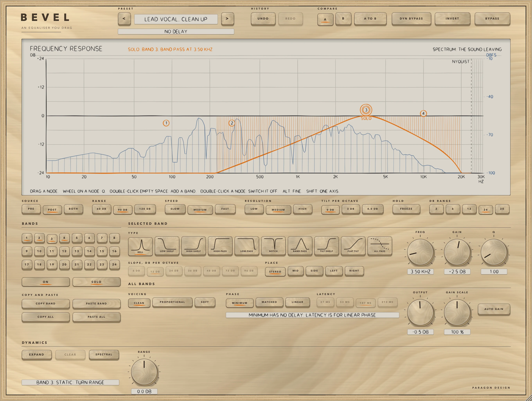532x401 pixels.
Task: Set tilt per octave to 3 DB
Action: (x=351, y=209)
